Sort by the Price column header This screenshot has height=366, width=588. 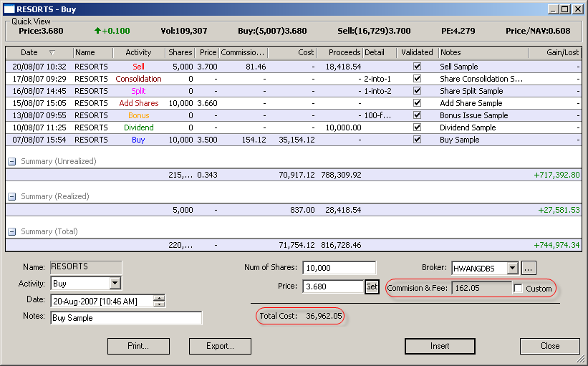tap(207, 52)
